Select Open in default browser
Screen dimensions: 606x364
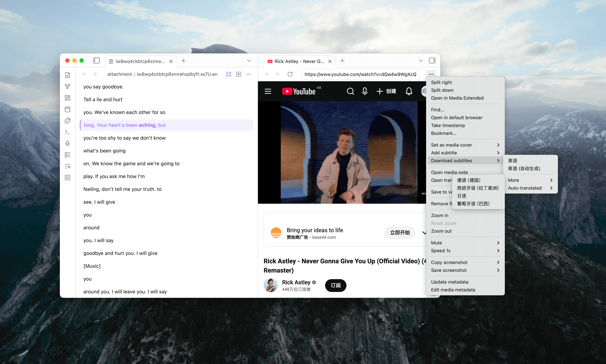[465, 117]
